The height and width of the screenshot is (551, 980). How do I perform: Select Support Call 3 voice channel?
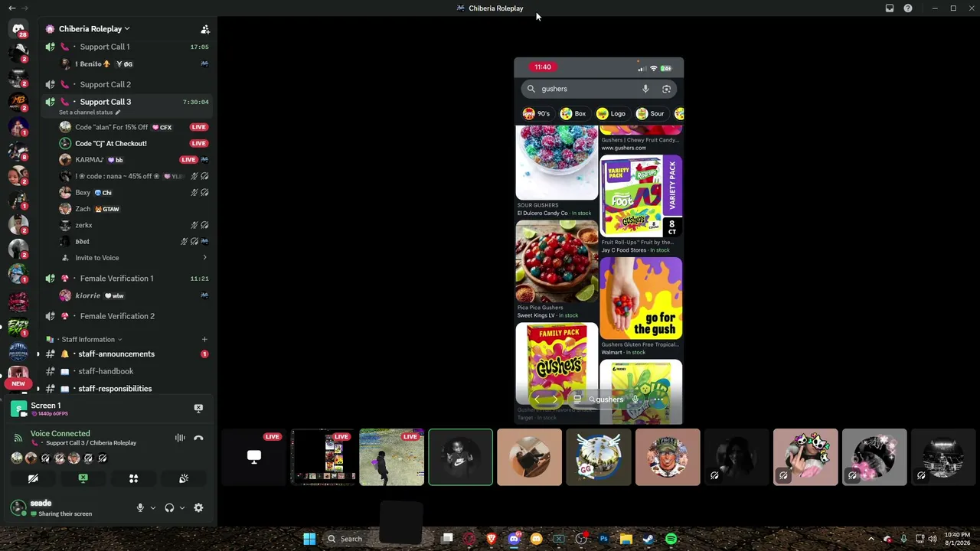coord(126,102)
